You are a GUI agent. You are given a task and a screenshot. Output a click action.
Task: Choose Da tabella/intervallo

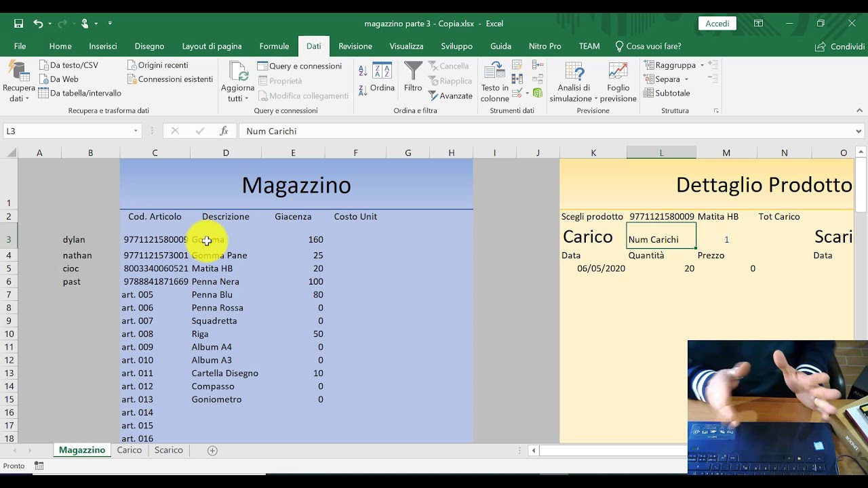(80, 93)
